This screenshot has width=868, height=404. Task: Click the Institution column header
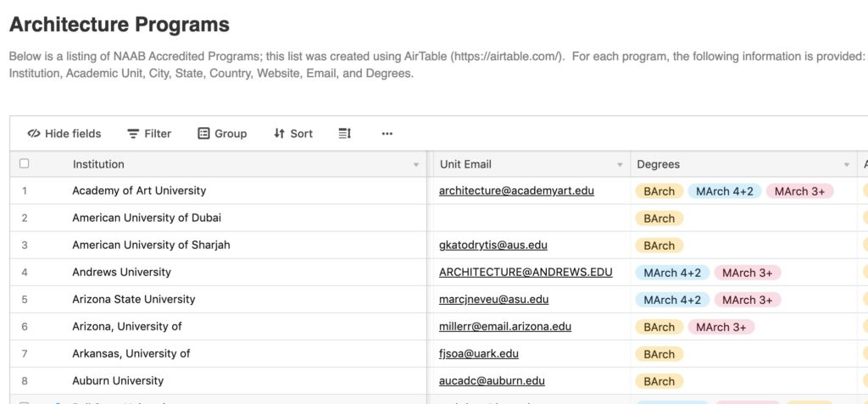click(x=218, y=163)
